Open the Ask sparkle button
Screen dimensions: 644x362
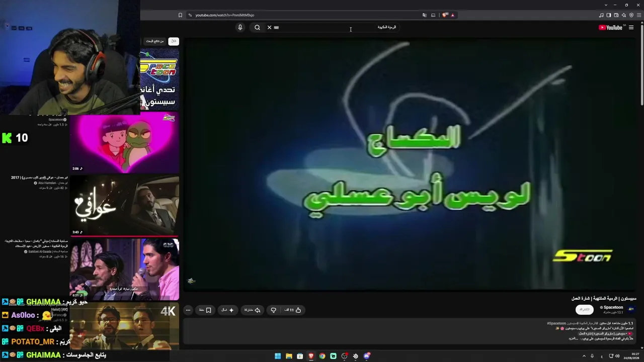click(228, 310)
